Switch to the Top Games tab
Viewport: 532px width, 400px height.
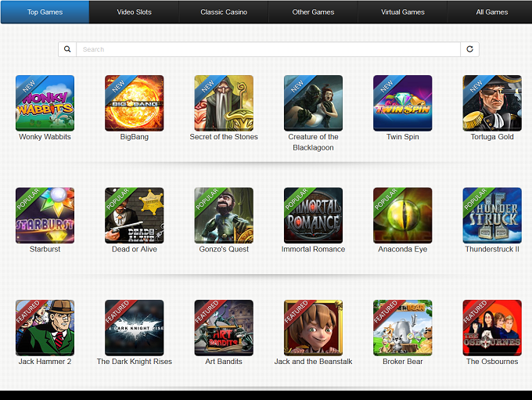pyautogui.click(x=45, y=13)
